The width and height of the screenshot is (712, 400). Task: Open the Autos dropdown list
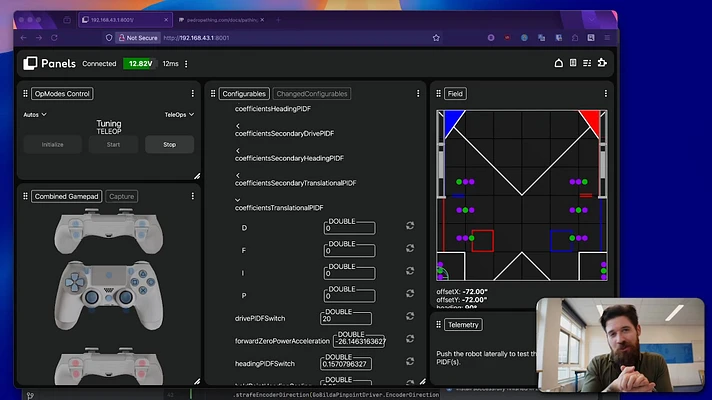(35, 115)
